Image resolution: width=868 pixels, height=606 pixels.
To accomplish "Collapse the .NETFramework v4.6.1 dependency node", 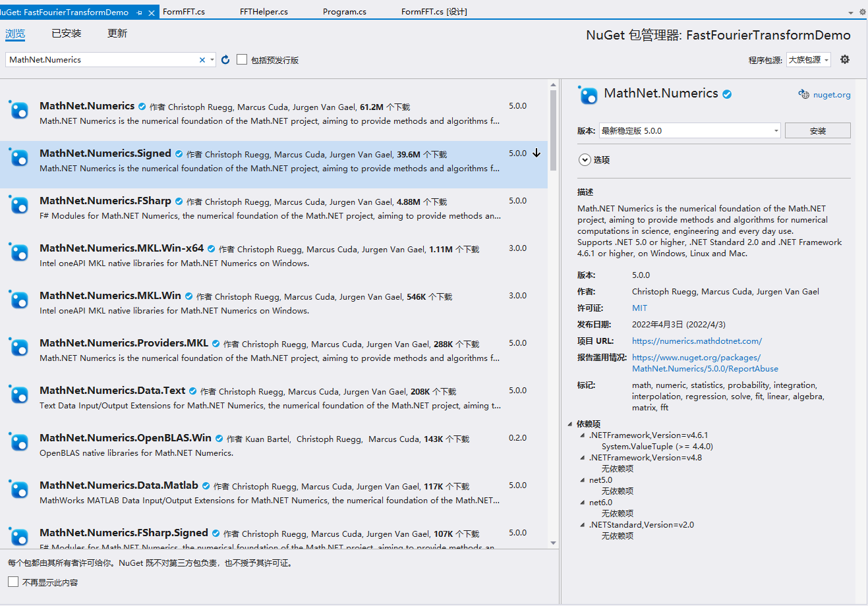I will (582, 435).
